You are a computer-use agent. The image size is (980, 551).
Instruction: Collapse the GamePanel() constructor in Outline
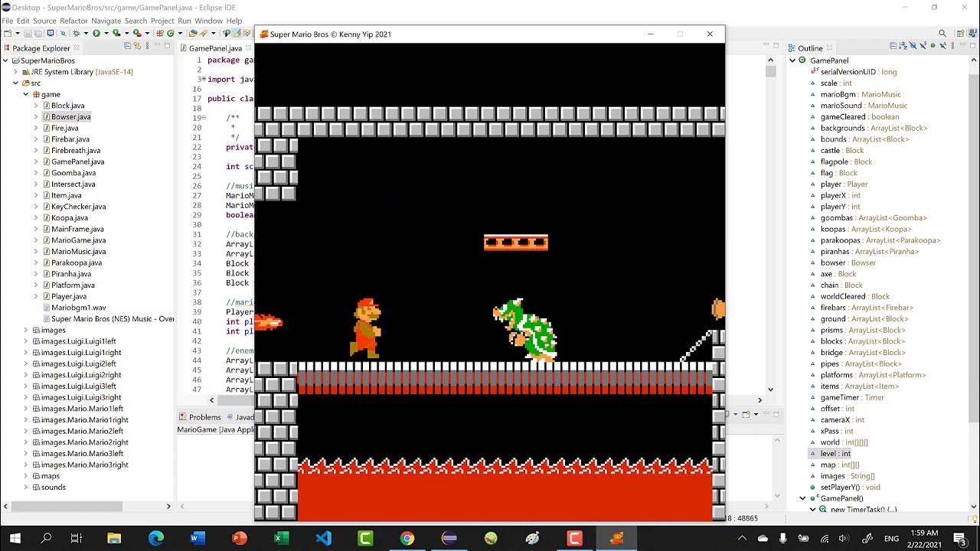coord(803,498)
